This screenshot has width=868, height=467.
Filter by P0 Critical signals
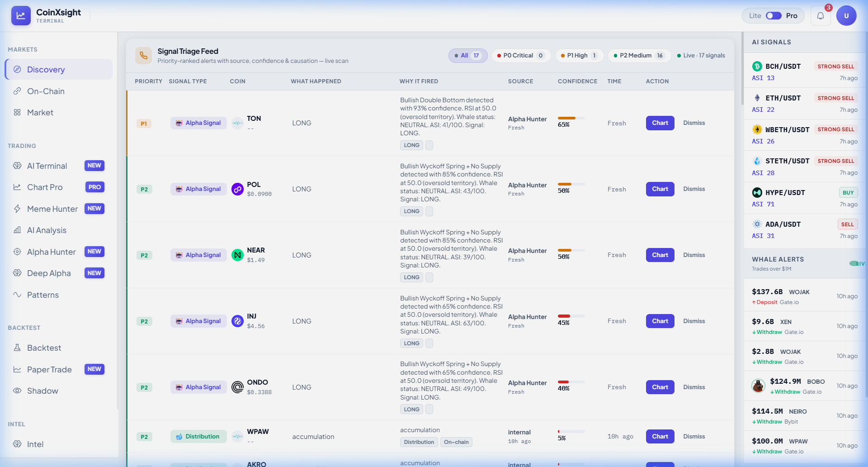(521, 56)
